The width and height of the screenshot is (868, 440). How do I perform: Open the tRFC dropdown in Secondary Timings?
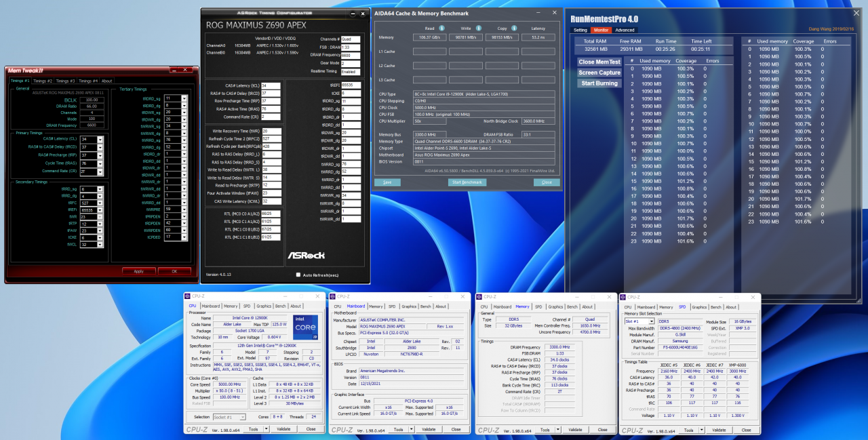(101, 203)
